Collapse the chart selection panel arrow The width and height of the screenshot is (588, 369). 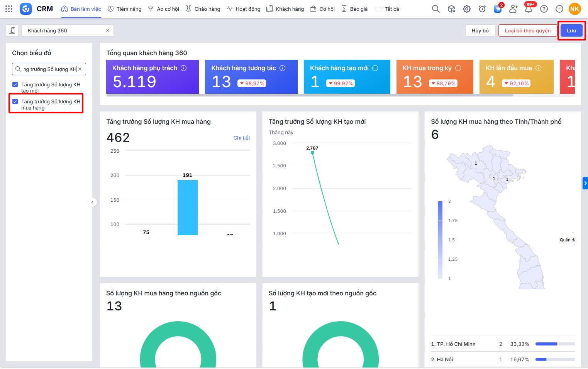(x=92, y=202)
